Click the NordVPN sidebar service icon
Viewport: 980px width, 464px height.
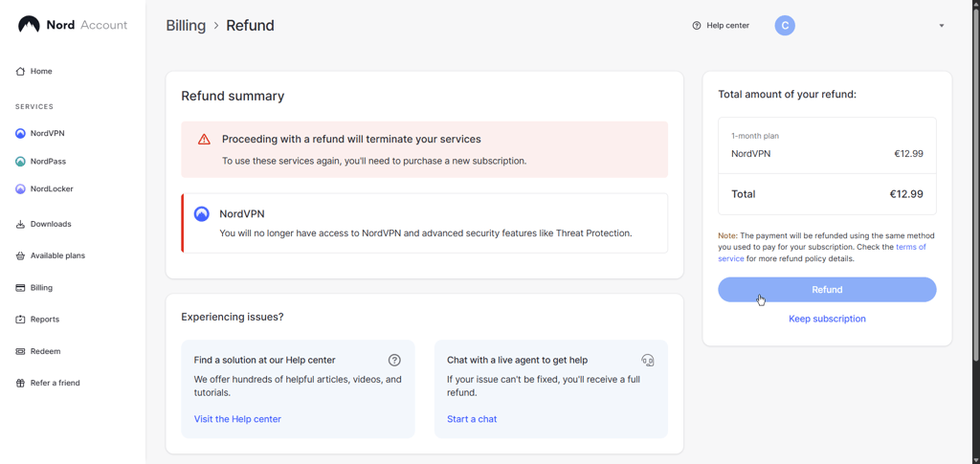click(x=20, y=134)
